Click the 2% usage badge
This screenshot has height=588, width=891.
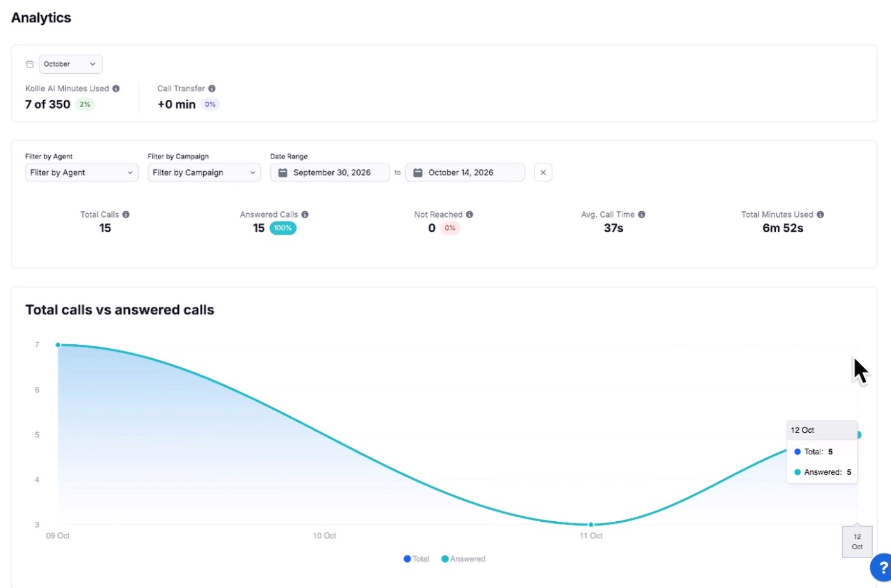[x=85, y=104]
